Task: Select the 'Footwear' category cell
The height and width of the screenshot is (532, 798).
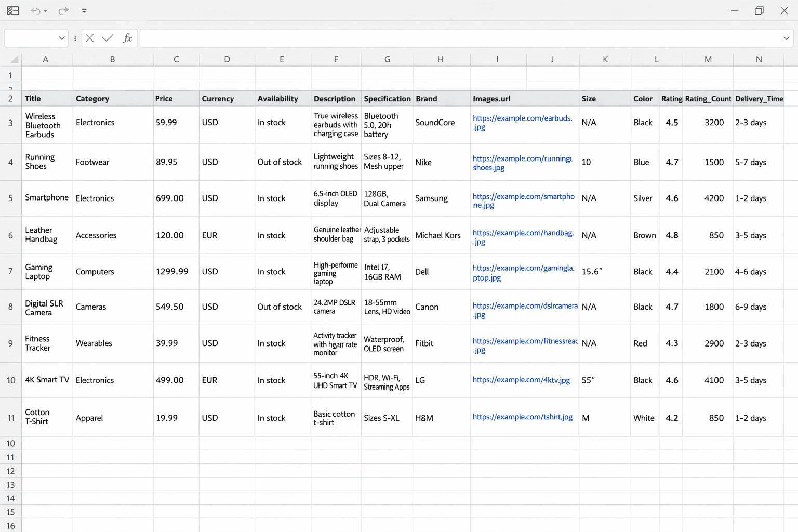Action: pyautogui.click(x=113, y=162)
